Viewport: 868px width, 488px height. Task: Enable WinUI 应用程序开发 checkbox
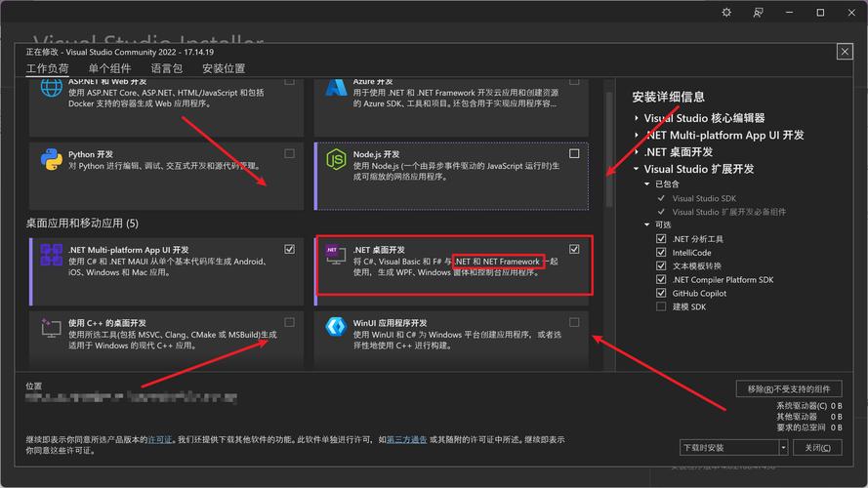[x=574, y=322]
